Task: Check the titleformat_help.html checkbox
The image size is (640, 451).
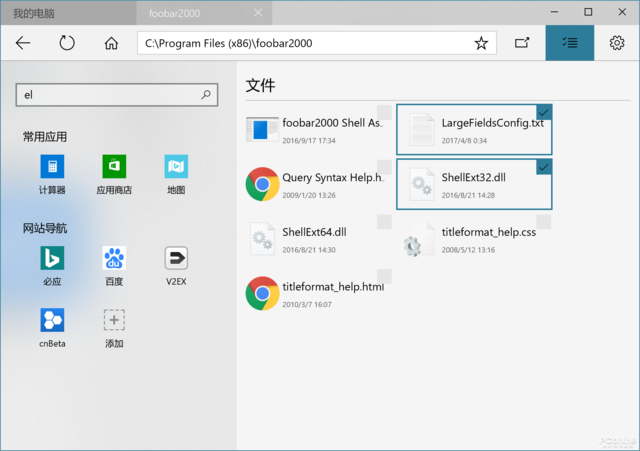Action: (384, 276)
